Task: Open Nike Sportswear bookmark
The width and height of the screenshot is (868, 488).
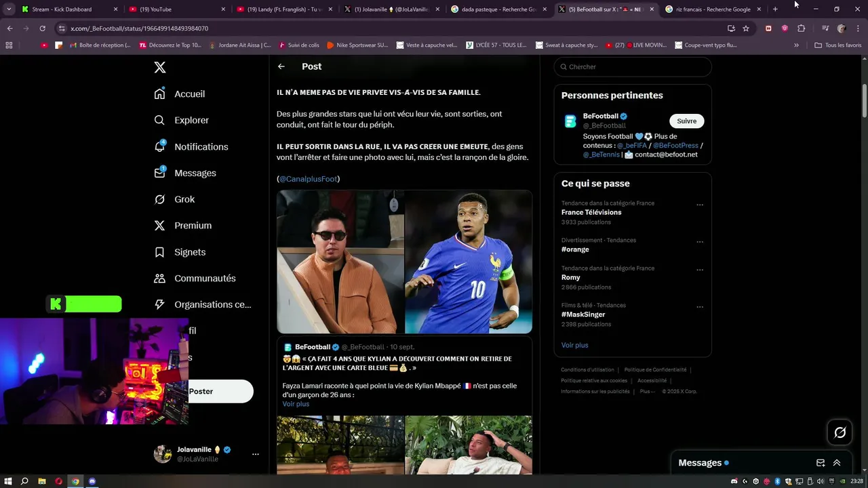Action: coord(357,45)
